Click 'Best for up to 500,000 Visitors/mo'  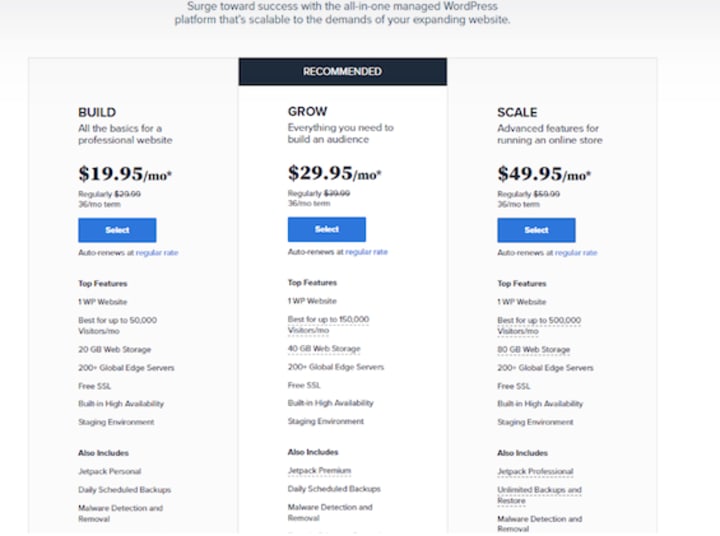coord(537,325)
